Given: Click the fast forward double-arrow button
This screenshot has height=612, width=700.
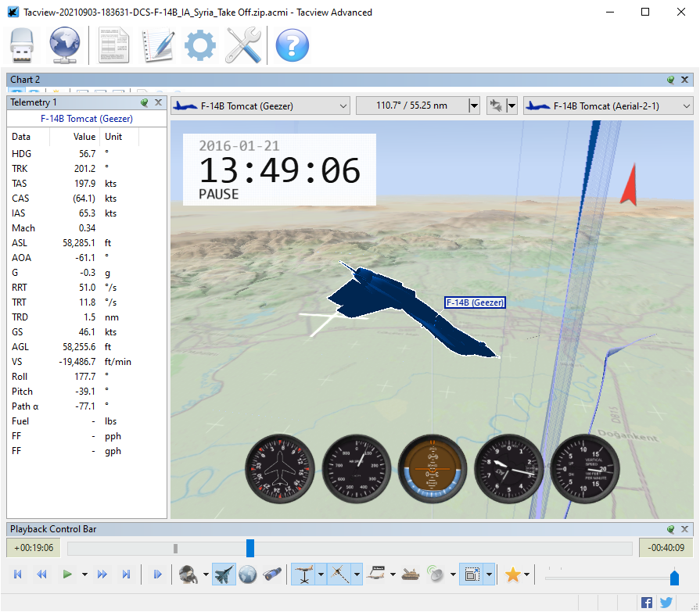Looking at the screenshot, I should pyautogui.click(x=102, y=574).
